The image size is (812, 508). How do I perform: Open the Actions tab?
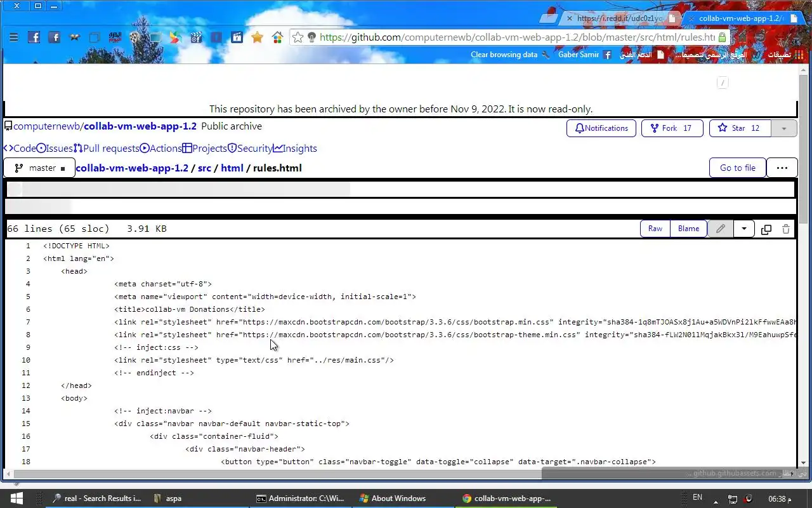(x=160, y=148)
